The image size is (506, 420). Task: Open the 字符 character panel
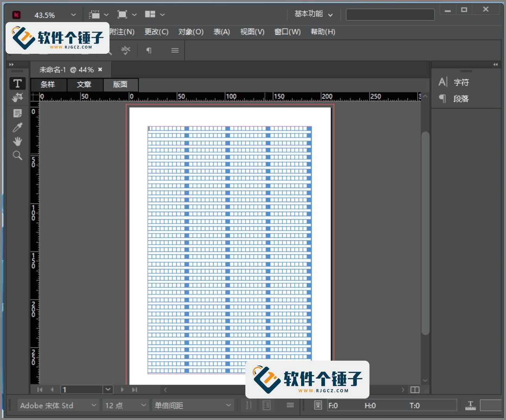tap(461, 83)
